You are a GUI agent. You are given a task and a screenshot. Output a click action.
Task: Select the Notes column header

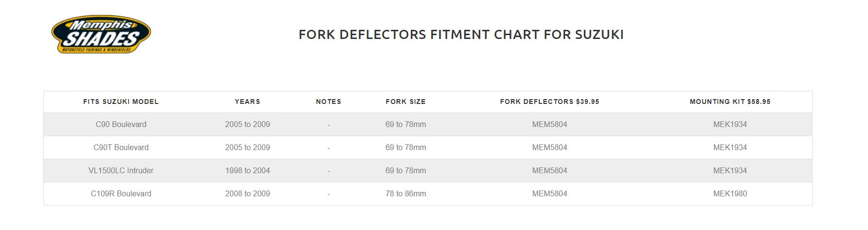pos(328,102)
